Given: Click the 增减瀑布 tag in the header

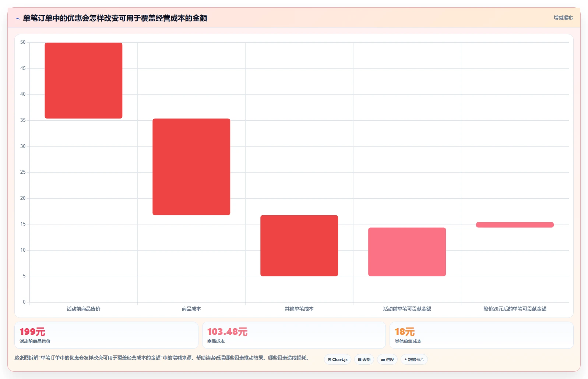Looking at the screenshot, I should click(563, 18).
